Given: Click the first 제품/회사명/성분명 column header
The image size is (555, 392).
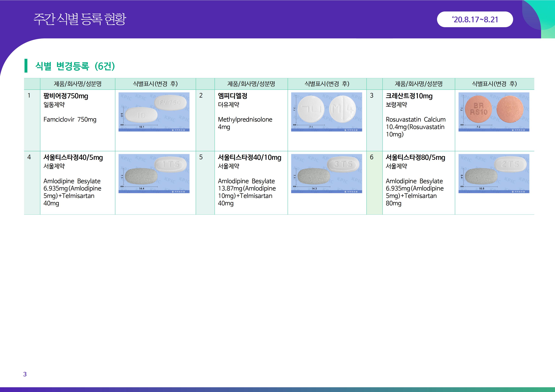Looking at the screenshot, I should [78, 84].
